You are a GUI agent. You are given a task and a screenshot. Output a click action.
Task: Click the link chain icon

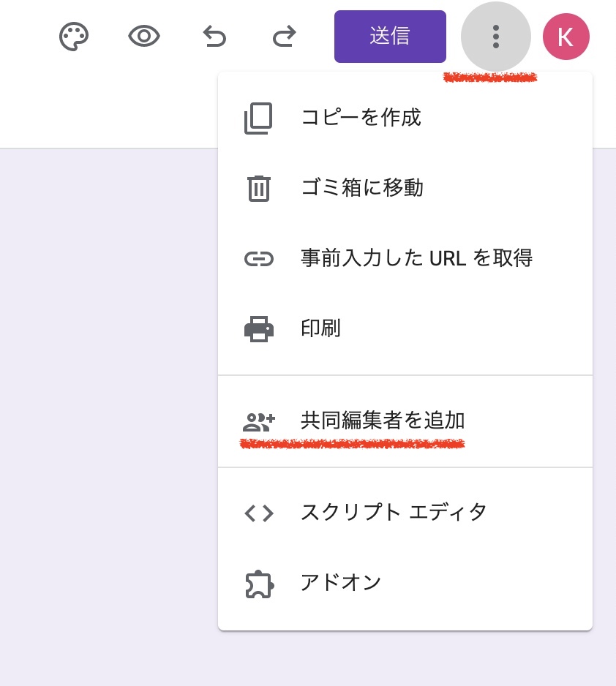click(258, 259)
